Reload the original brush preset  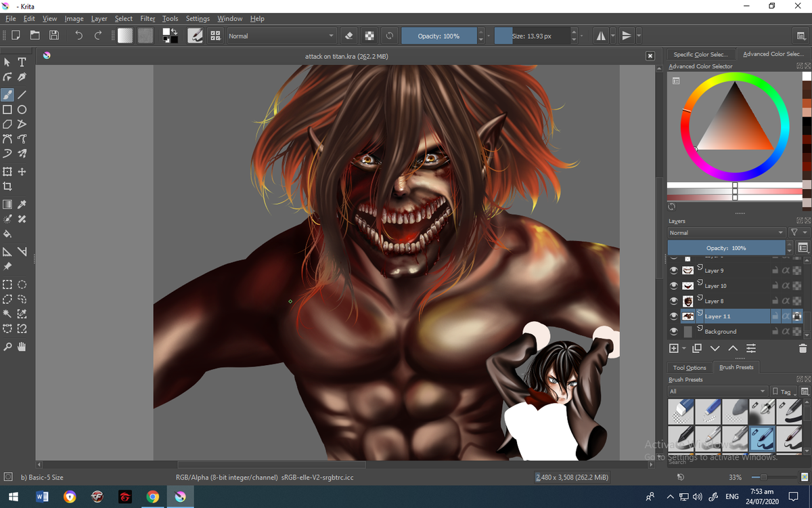(x=390, y=35)
